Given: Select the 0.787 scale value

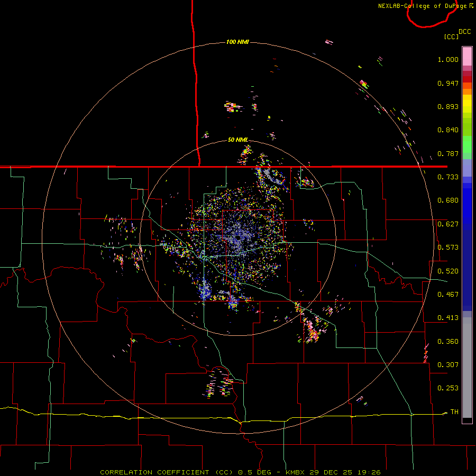Looking at the screenshot, I should (448, 153).
